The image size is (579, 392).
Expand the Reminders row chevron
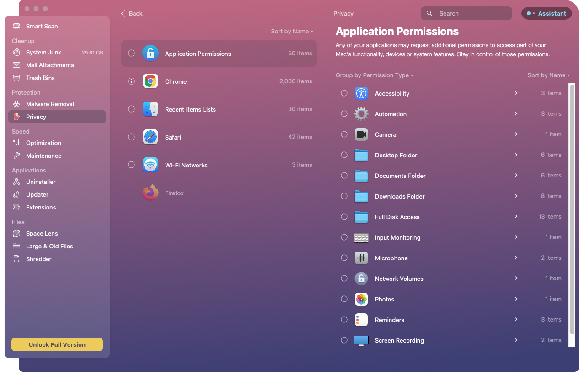516,319
